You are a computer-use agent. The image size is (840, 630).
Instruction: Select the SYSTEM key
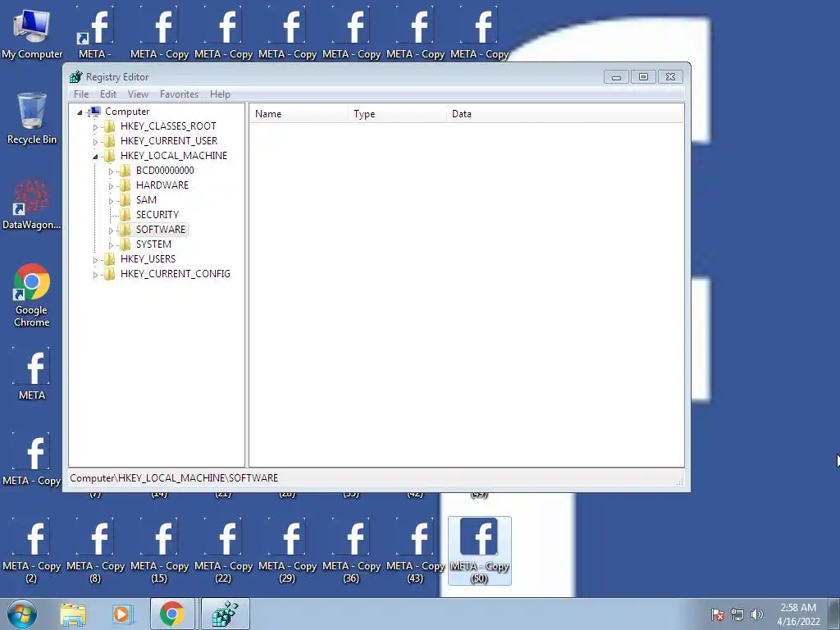(153, 244)
